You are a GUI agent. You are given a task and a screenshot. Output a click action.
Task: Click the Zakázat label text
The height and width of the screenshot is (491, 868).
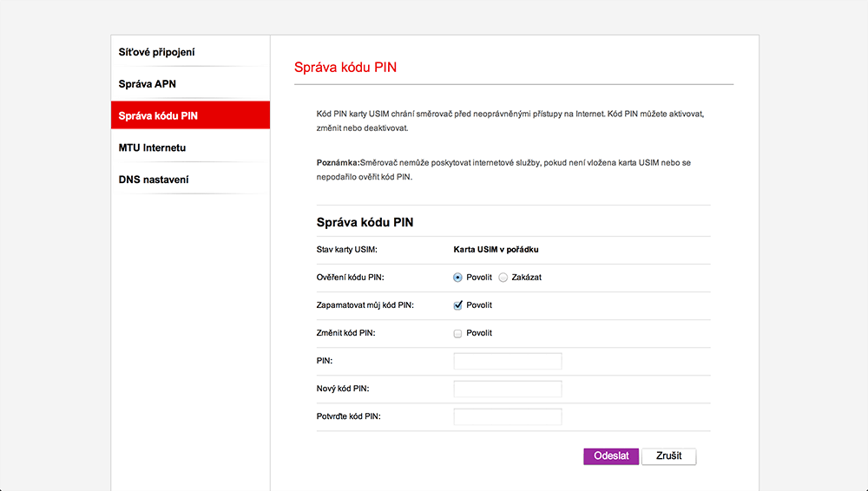tap(527, 278)
